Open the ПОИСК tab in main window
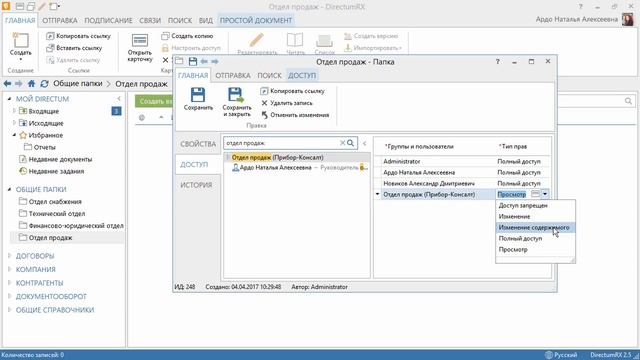640x360 pixels. coord(180,20)
